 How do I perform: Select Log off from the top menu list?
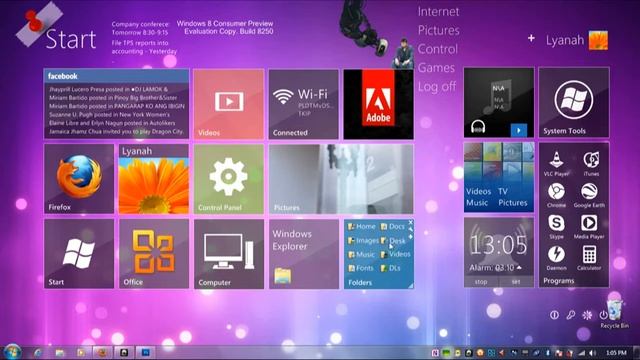pos(437,87)
